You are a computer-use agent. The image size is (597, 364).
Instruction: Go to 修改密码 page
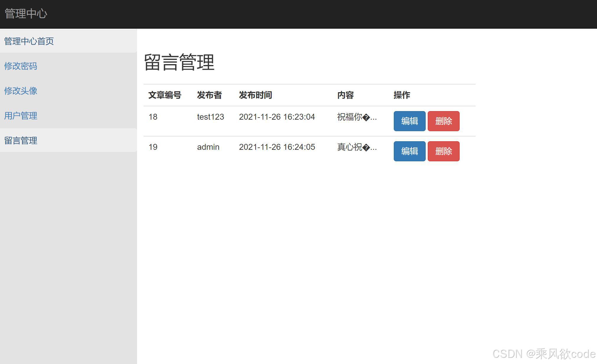pos(21,66)
